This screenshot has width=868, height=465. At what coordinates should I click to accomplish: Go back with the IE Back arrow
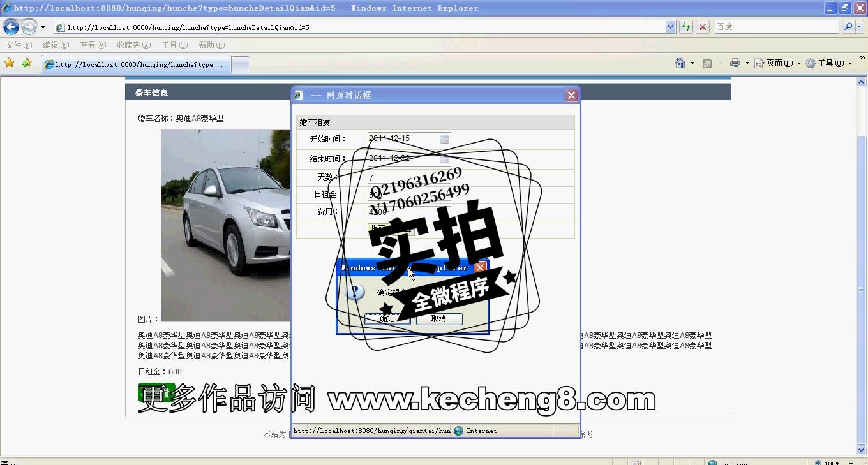click(11, 27)
